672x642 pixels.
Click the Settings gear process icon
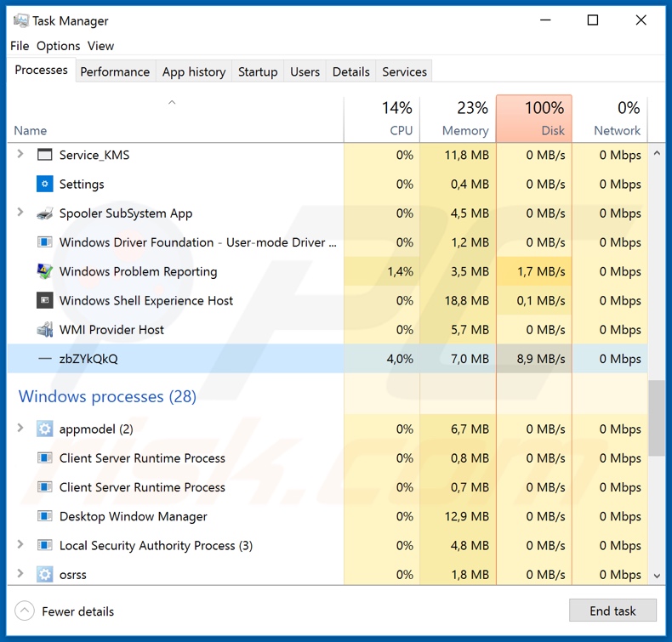pos(44,184)
